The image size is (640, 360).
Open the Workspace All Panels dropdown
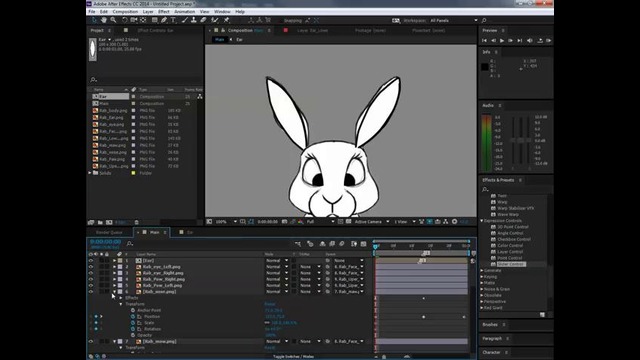tap(453, 20)
